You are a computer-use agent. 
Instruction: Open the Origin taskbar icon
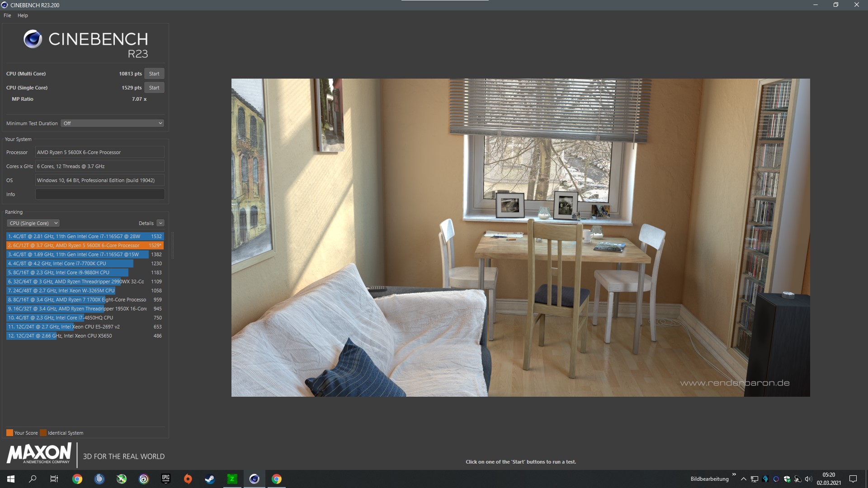188,479
